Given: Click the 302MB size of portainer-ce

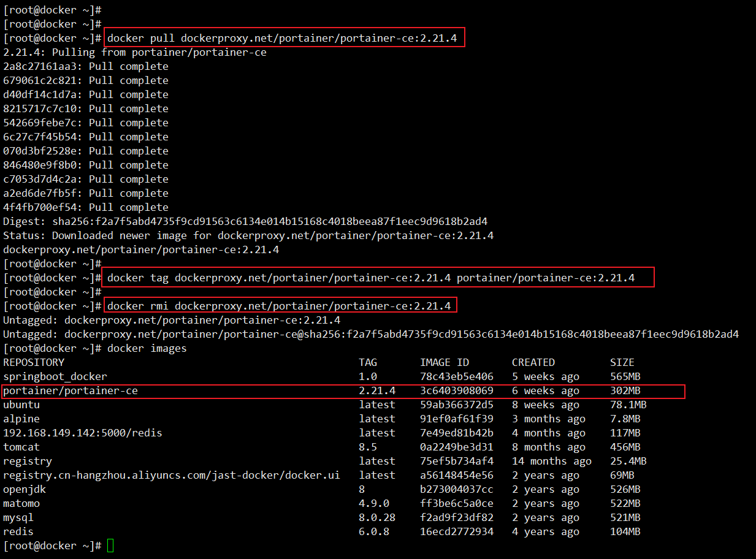Looking at the screenshot, I should 625,390.
